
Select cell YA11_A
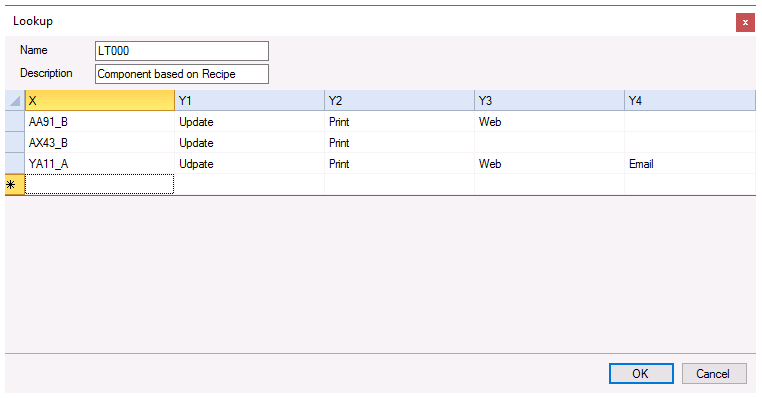tap(100, 163)
